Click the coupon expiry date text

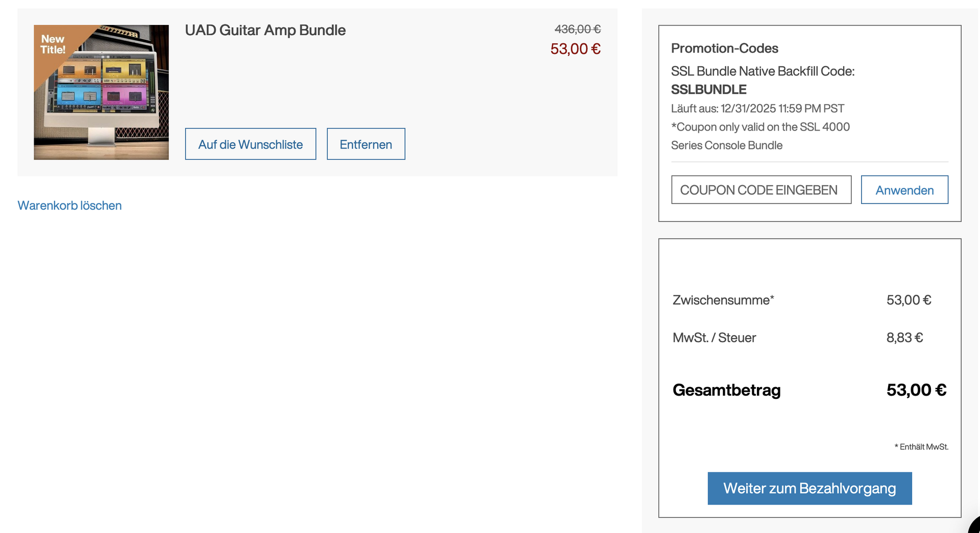757,109
